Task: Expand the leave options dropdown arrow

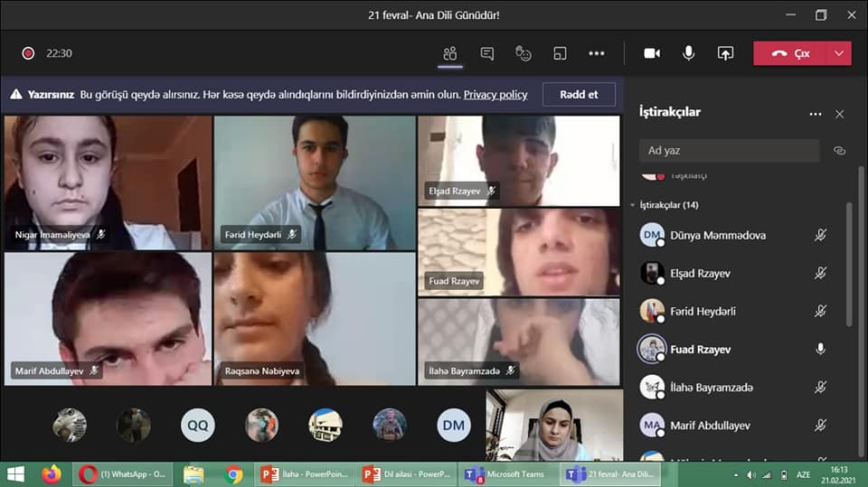Action: pos(839,53)
